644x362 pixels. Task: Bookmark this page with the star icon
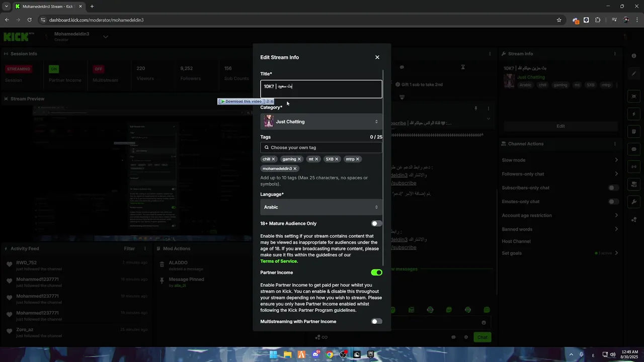559,20
